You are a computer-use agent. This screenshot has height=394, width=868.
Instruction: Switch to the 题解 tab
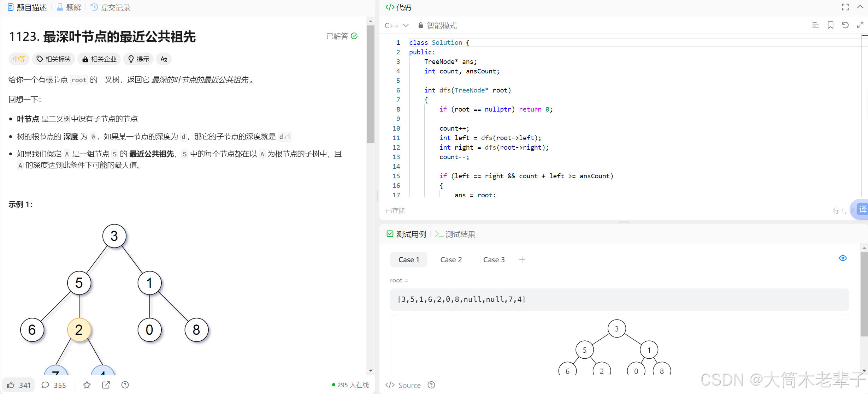pyautogui.click(x=69, y=7)
